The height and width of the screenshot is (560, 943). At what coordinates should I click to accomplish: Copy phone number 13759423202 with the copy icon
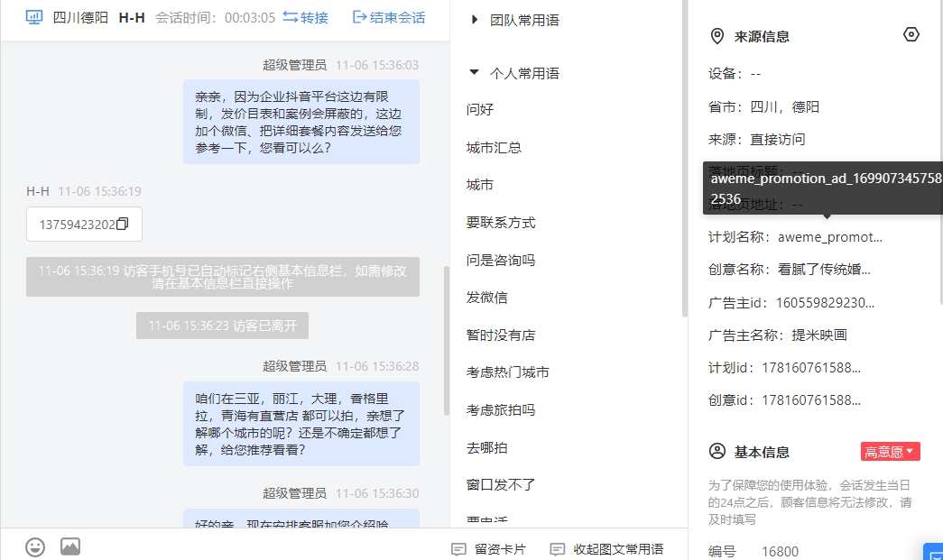(122, 224)
